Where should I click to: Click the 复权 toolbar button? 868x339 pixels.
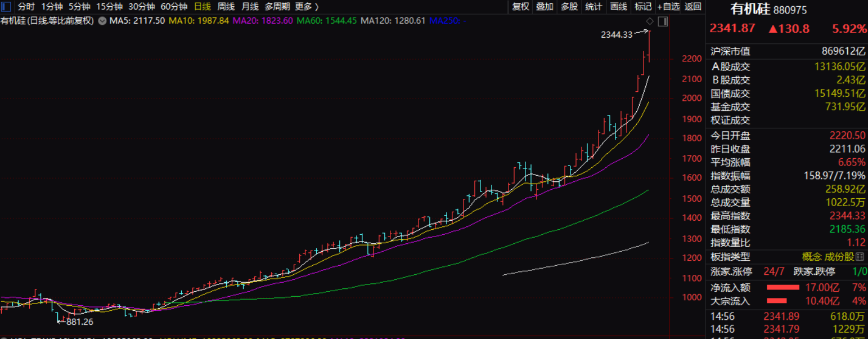coord(521,7)
